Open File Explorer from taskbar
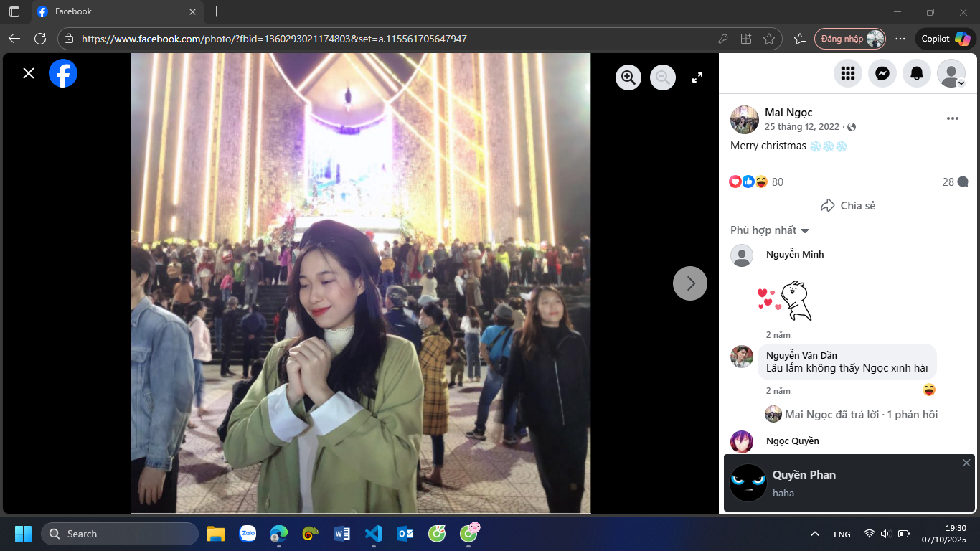980x551 pixels. coord(216,534)
